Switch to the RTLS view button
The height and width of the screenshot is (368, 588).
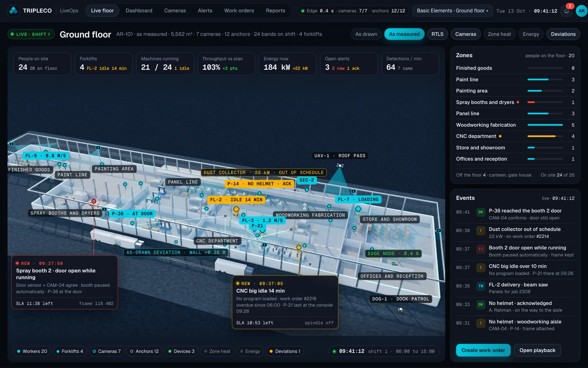tap(437, 34)
